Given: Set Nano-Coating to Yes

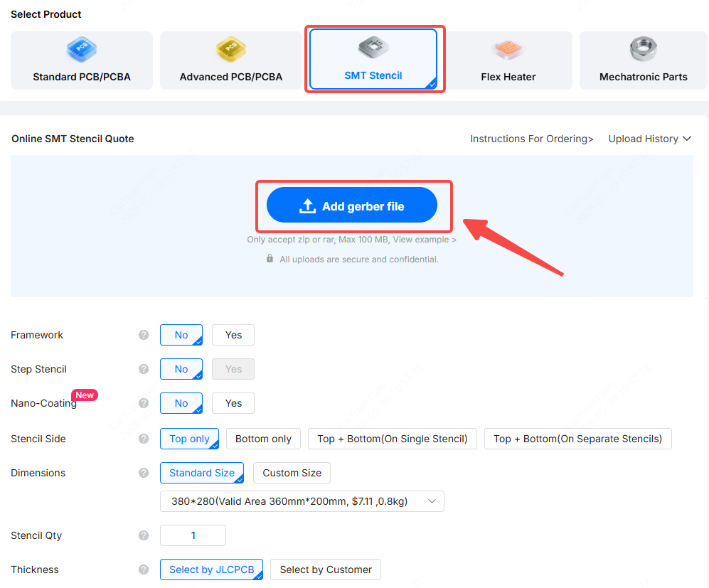Looking at the screenshot, I should pos(233,403).
